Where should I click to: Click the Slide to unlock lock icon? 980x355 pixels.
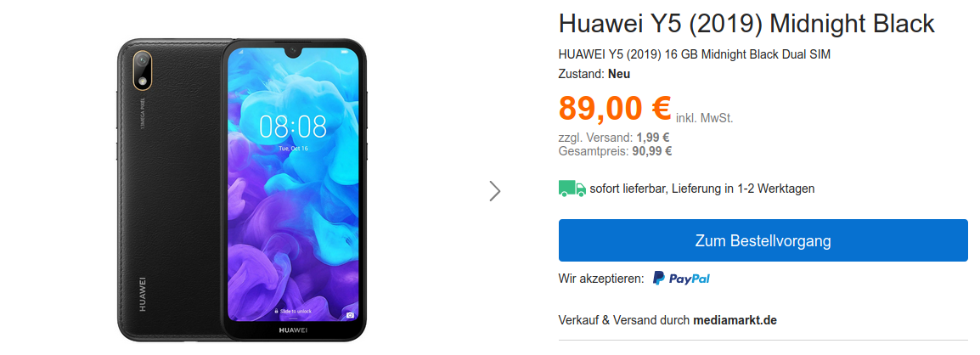pos(276,311)
